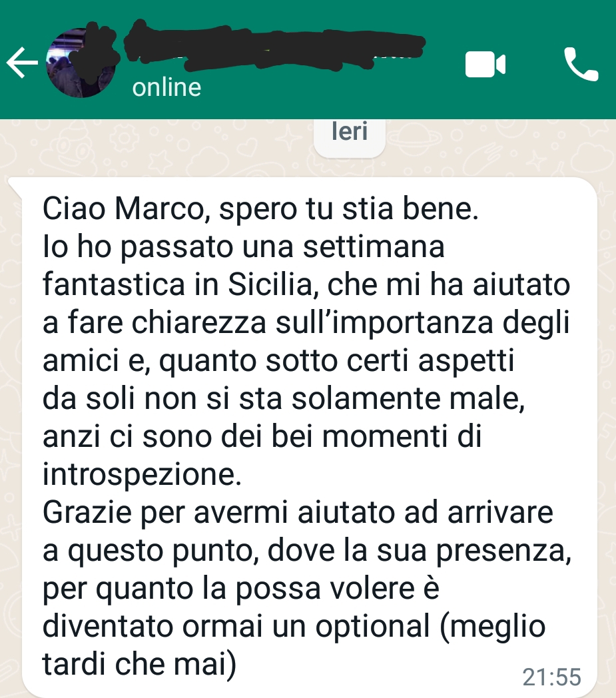
Task: Start a video call with this contact
Action: click(x=485, y=64)
